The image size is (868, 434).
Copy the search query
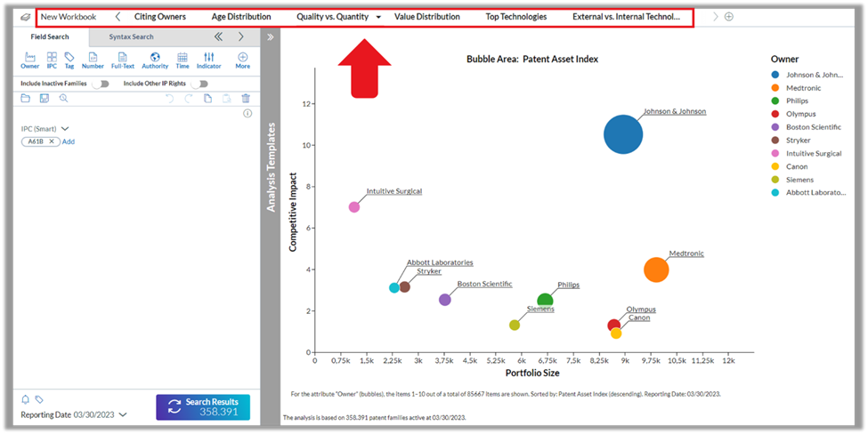coord(207,99)
